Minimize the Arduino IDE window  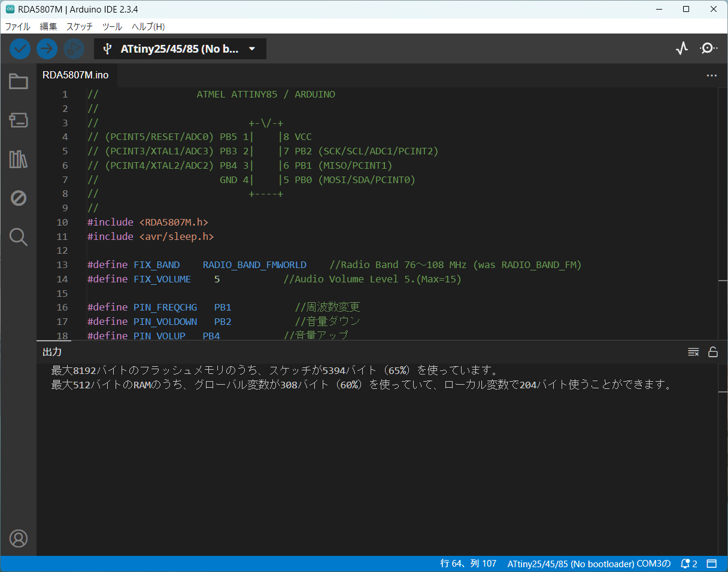tap(659, 9)
